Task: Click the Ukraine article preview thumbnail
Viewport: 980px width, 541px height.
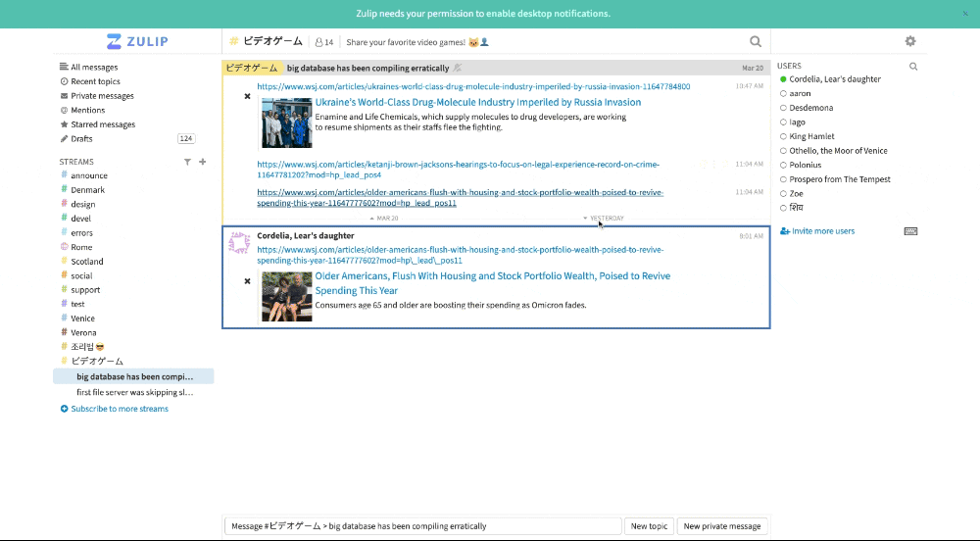Action: tap(287, 123)
